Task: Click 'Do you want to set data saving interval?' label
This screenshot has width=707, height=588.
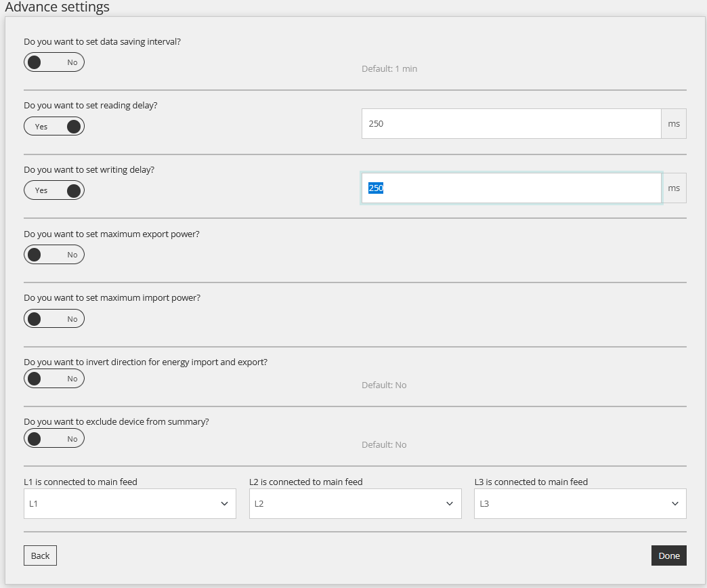Action: [102, 41]
